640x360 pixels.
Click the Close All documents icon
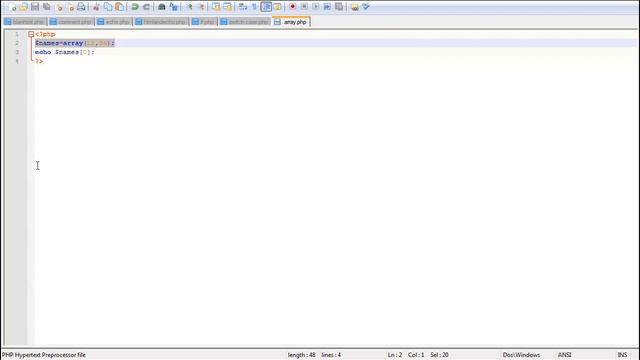coord(70,7)
